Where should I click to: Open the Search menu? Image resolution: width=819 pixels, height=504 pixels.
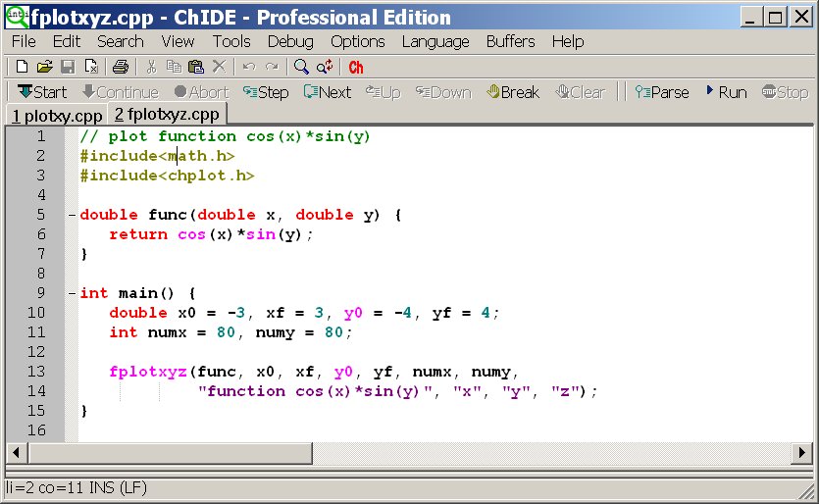point(120,41)
